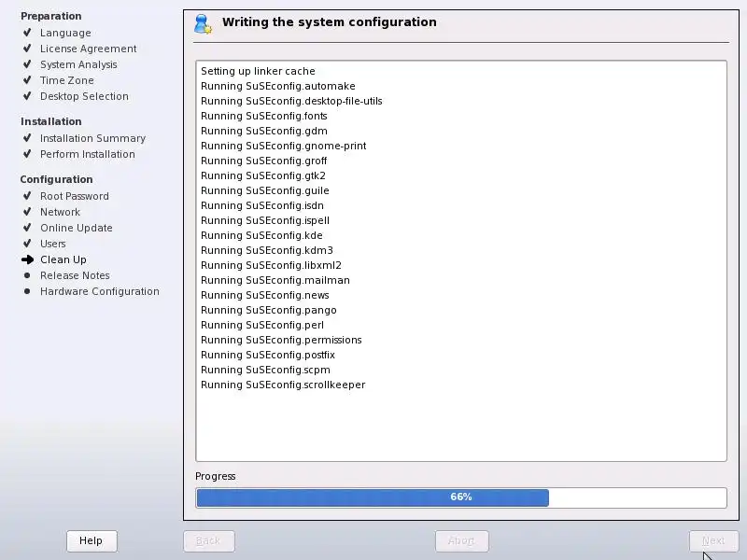Select the Network step label
The image size is (747, 560).
point(60,212)
